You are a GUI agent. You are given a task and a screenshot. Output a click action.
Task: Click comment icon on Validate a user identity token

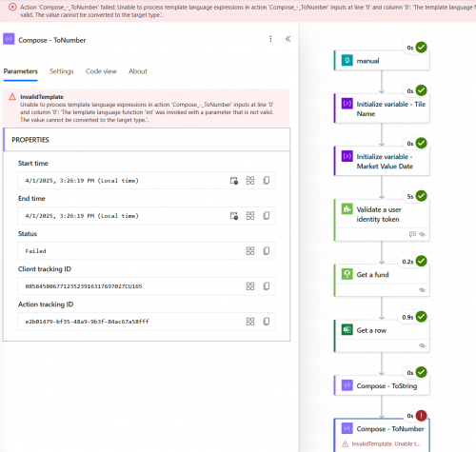pyautogui.click(x=412, y=234)
